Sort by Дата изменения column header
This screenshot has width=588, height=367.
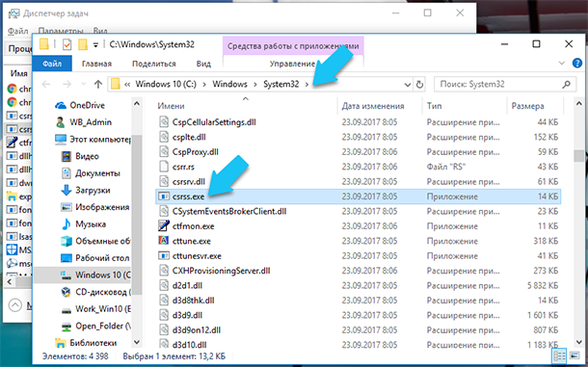tap(373, 106)
